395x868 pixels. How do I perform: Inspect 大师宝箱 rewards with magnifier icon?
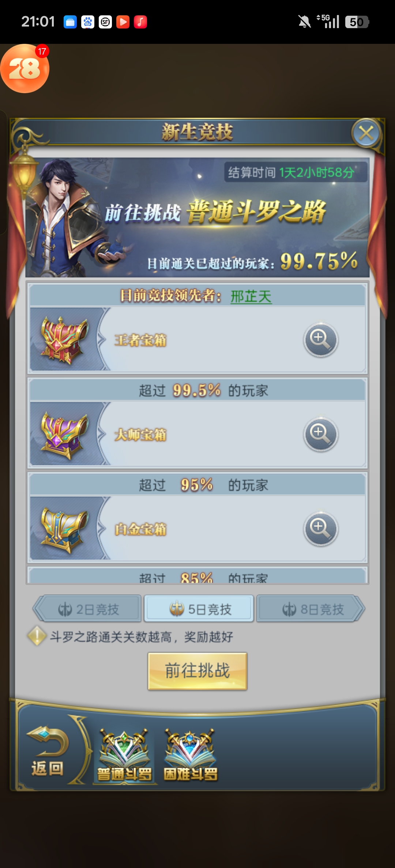tap(321, 434)
